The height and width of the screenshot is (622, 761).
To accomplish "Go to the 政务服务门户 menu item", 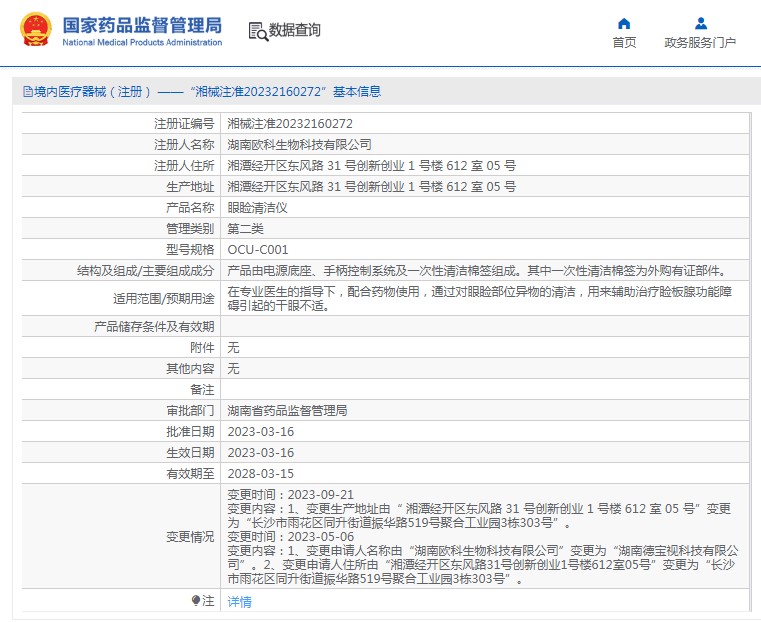I will 700,42.
